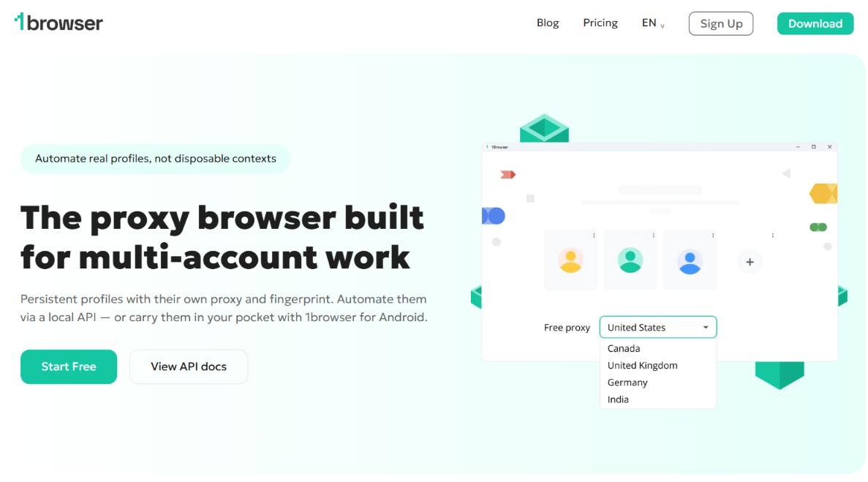Click the green toggle in the mockup
868x482 pixels.
[x=818, y=227]
